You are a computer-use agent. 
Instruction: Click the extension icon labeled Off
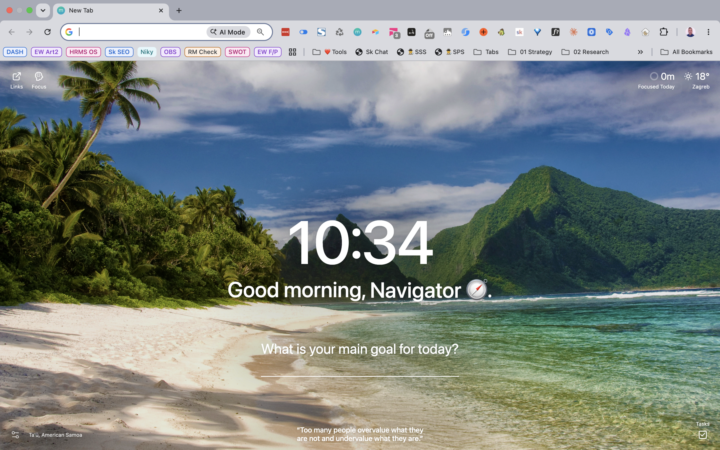coord(429,33)
